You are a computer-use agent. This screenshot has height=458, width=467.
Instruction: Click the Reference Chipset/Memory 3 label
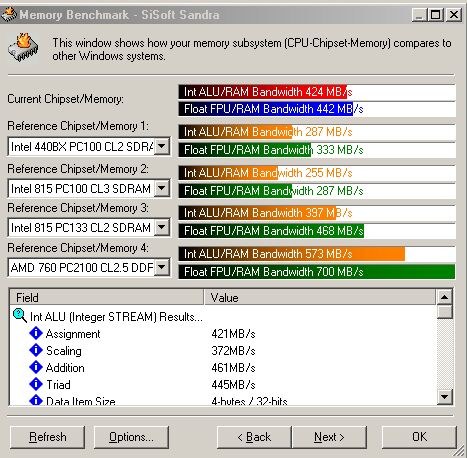coord(78,208)
